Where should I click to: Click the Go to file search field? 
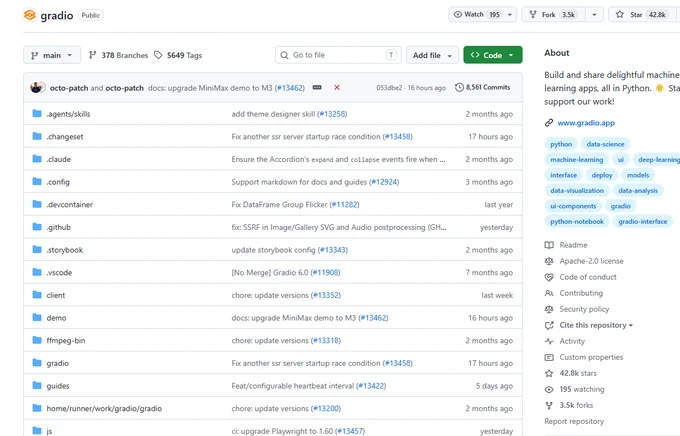338,55
